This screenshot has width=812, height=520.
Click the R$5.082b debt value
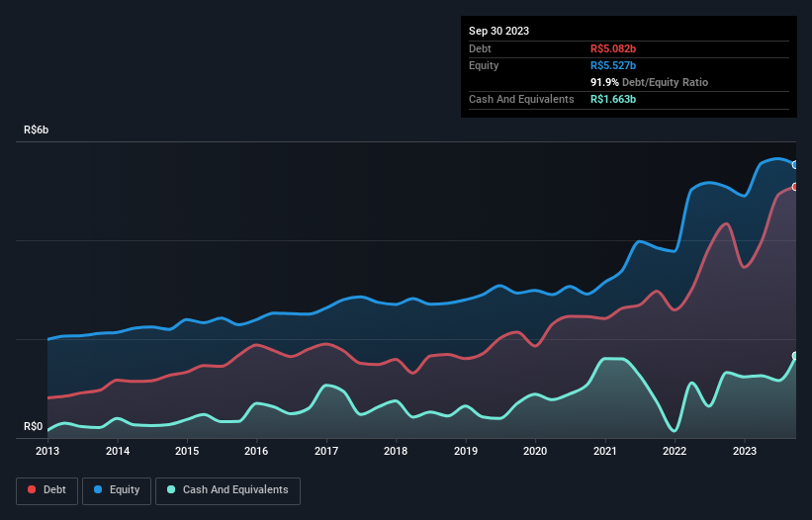click(613, 48)
